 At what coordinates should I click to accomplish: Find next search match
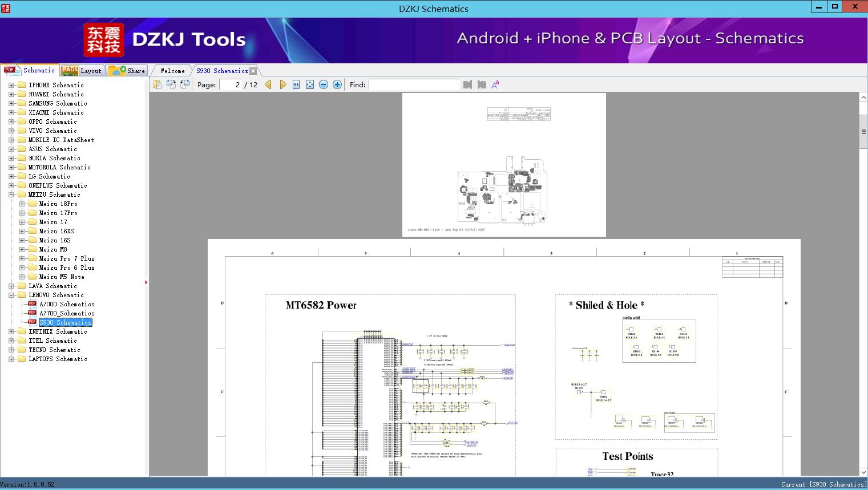pos(482,84)
